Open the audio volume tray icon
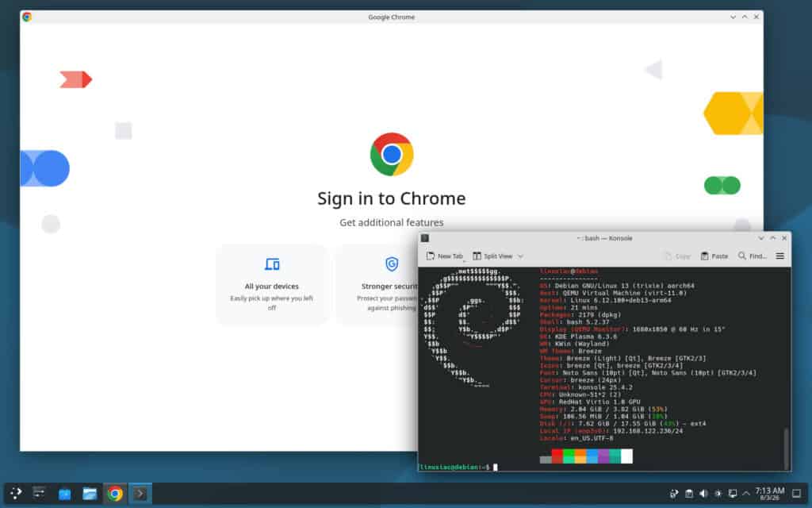Screen dimensions: 812x508 pos(703,494)
